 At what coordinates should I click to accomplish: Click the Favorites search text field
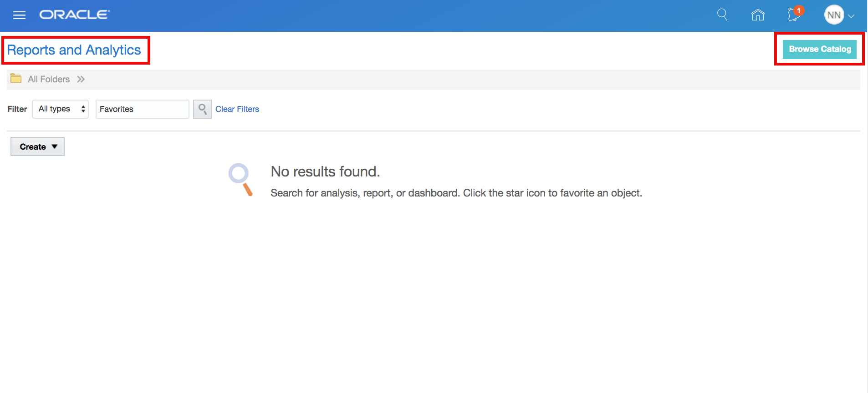pyautogui.click(x=142, y=109)
